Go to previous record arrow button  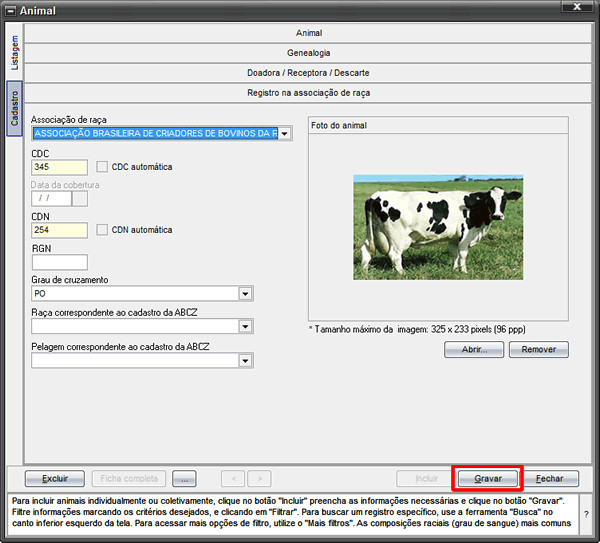pyautogui.click(x=233, y=478)
